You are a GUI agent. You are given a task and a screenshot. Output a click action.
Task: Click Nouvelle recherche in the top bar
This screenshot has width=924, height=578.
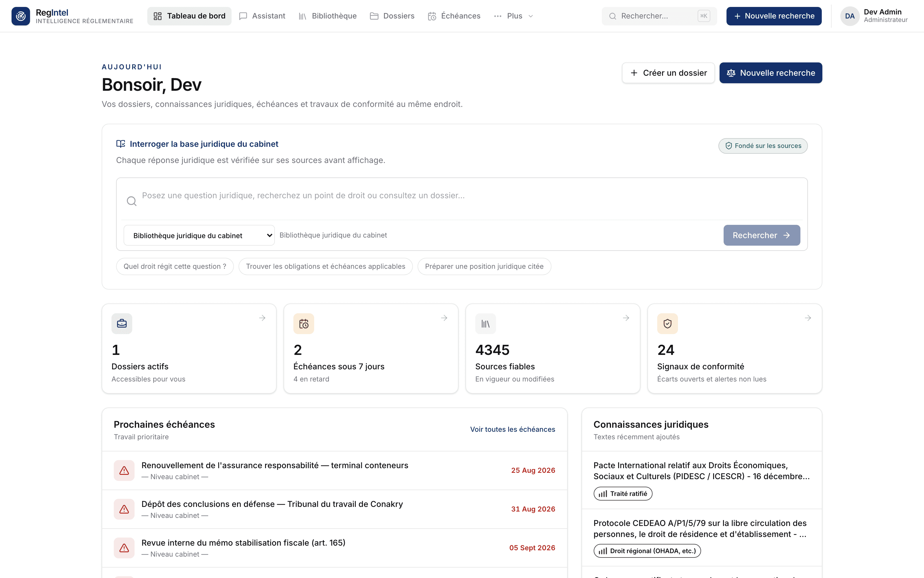[774, 16]
